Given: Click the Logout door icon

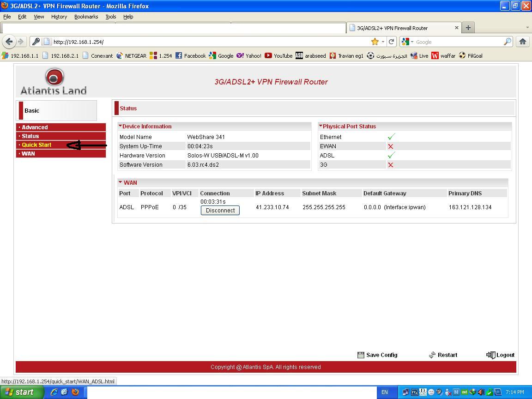Looking at the screenshot, I should [490, 355].
